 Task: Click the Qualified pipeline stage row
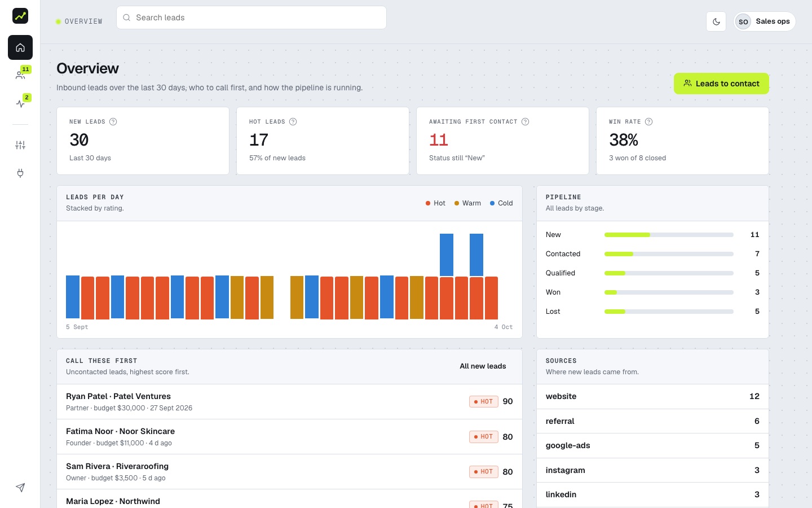click(652, 273)
